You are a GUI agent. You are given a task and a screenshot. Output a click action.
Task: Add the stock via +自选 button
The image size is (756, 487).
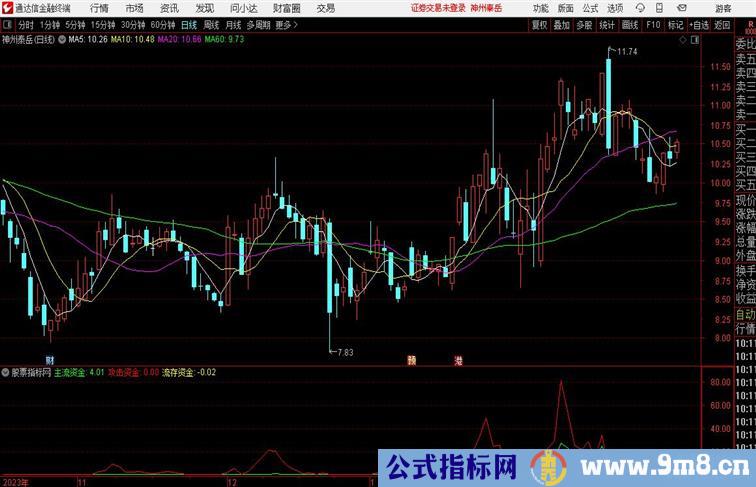tap(697, 25)
